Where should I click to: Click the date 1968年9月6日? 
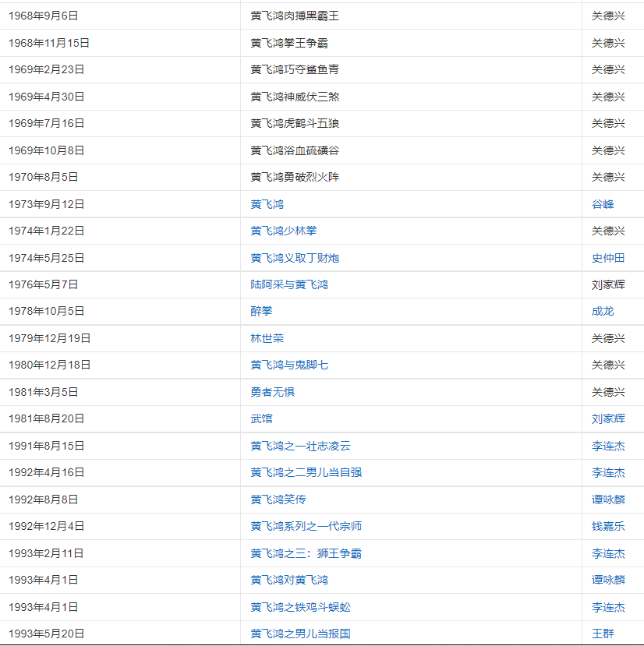tap(44, 16)
